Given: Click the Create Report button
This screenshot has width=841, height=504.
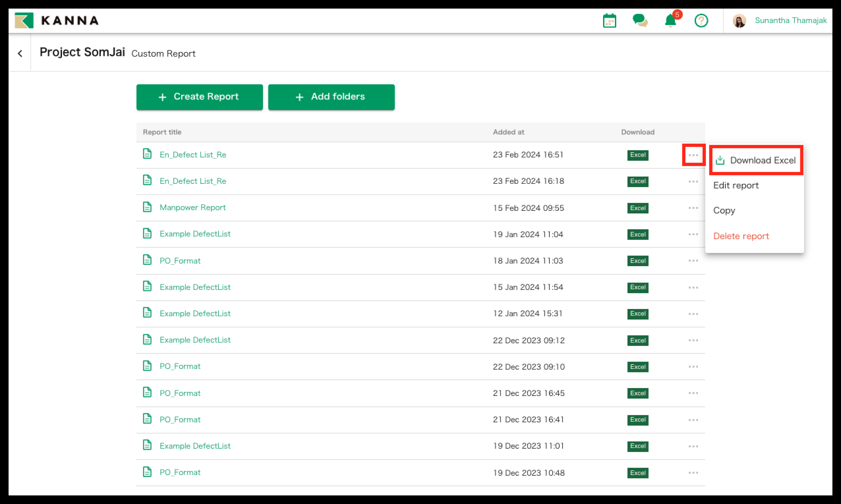Looking at the screenshot, I should pos(199,97).
